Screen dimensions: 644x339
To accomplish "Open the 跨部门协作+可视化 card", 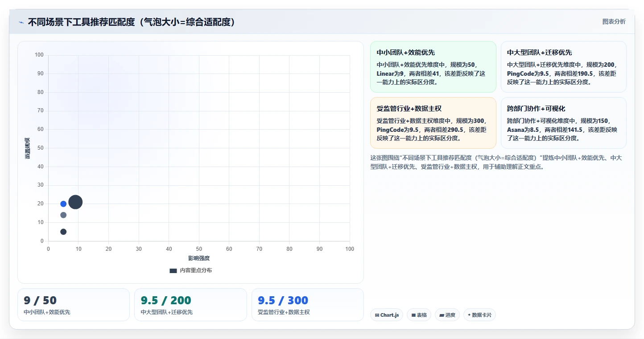I will (564, 123).
